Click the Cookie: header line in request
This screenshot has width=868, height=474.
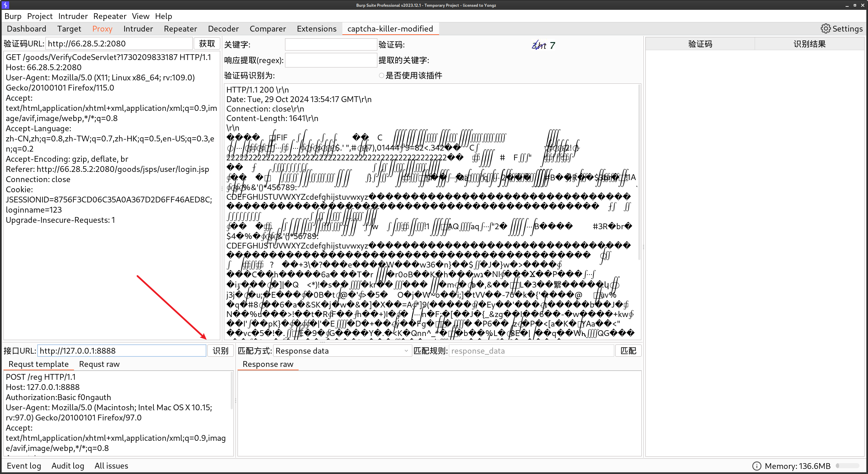[19, 190]
